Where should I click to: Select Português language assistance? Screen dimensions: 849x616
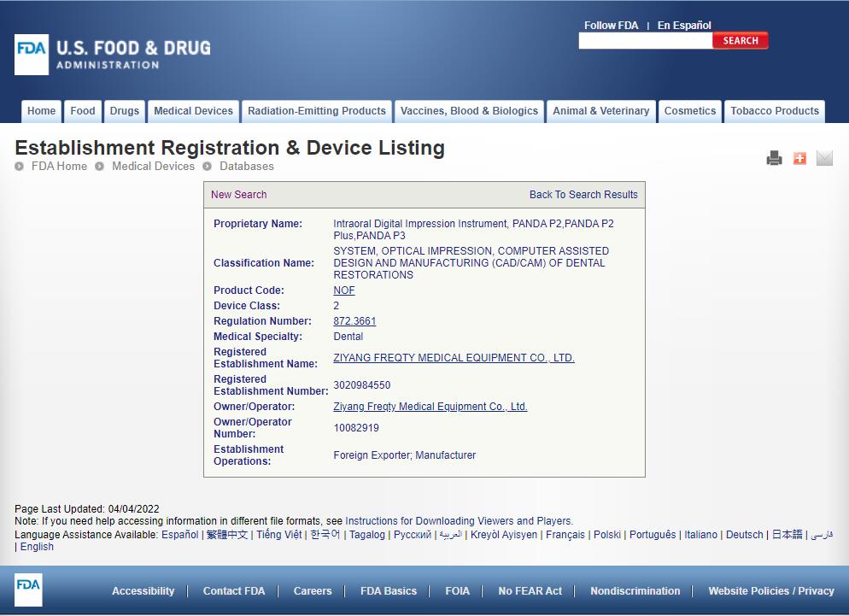click(x=653, y=535)
